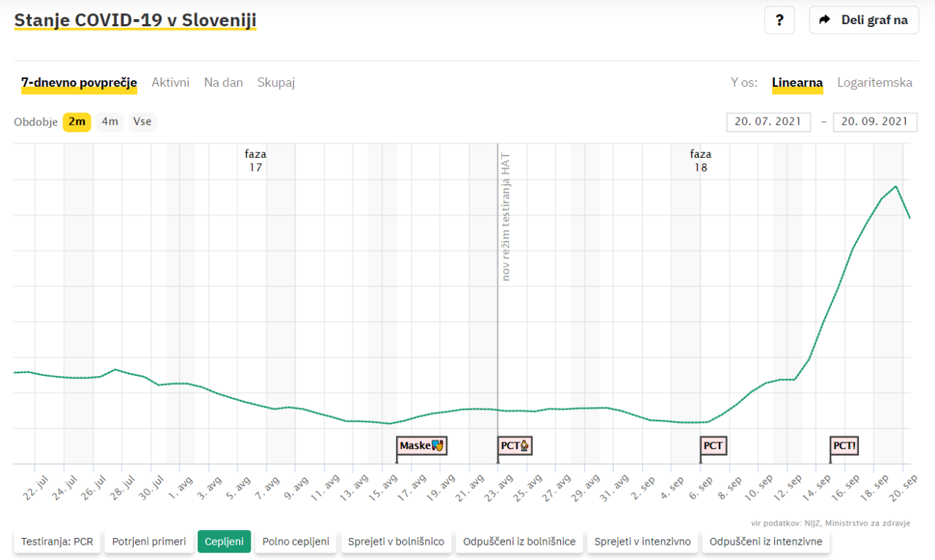Select the 4m period range

110,122
